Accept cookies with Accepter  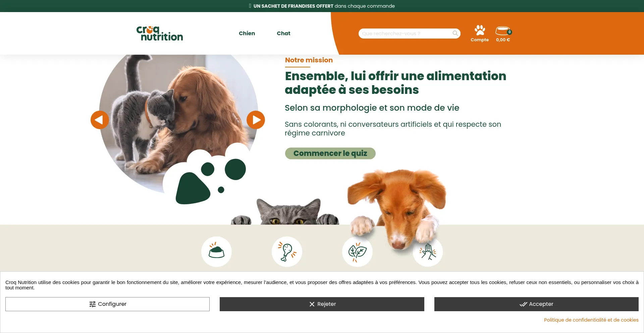coord(536,304)
